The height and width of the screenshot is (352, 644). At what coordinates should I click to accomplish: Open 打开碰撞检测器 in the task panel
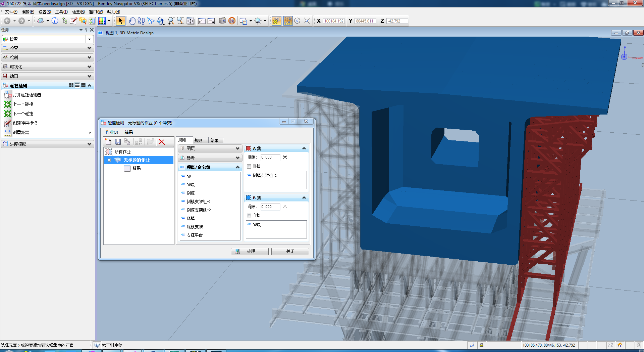27,95
